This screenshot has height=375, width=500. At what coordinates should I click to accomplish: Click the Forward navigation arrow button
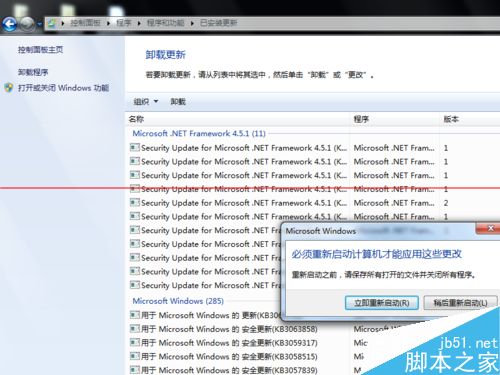[27, 24]
